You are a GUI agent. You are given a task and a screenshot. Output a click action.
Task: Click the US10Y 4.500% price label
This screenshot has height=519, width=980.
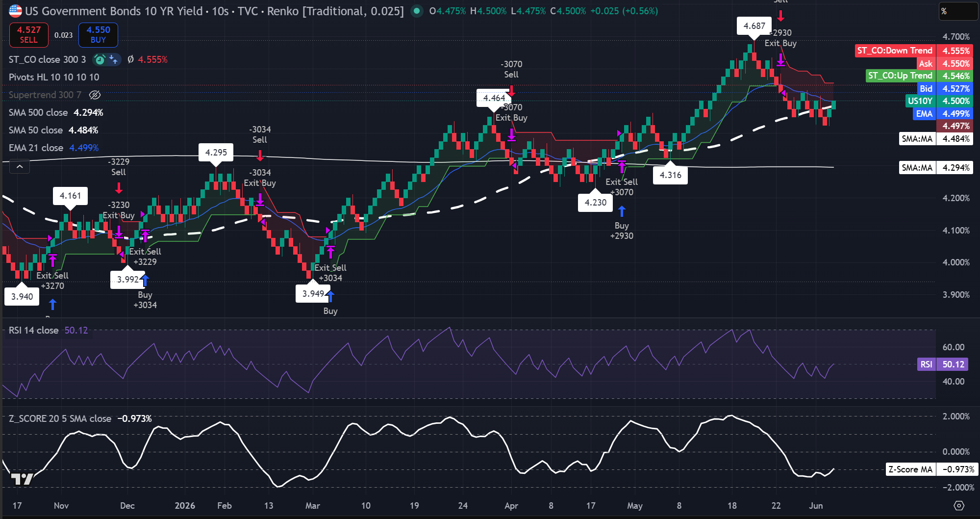tap(938, 101)
